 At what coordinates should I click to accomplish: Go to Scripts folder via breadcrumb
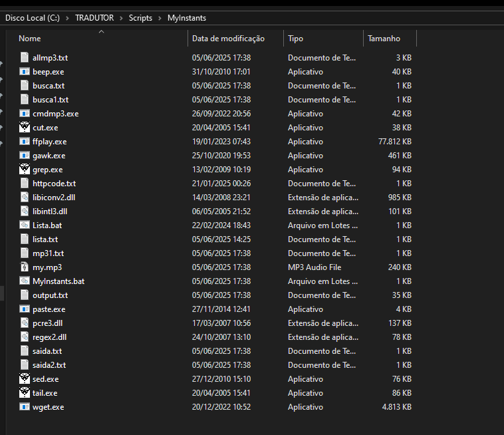click(x=140, y=18)
